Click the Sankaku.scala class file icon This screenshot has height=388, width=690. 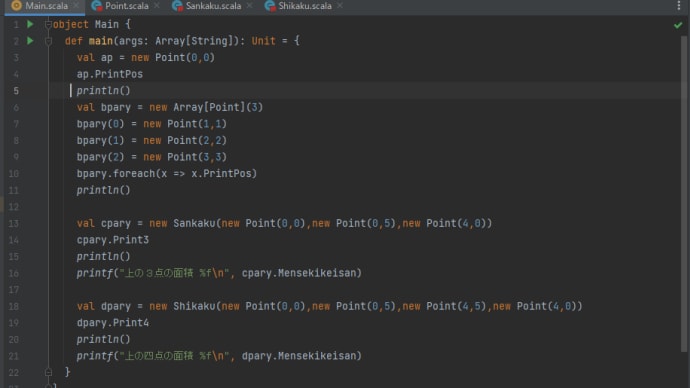click(x=177, y=6)
